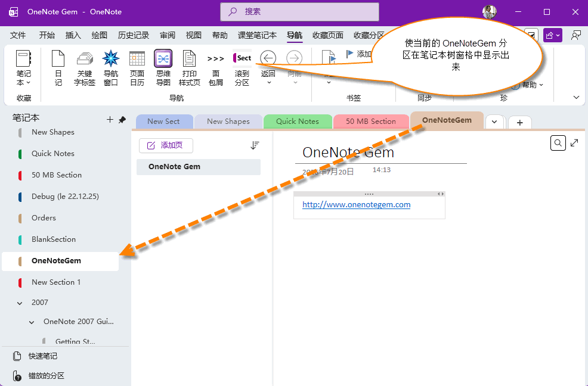
Task: Pin the notebook pane
Action: tap(122, 120)
